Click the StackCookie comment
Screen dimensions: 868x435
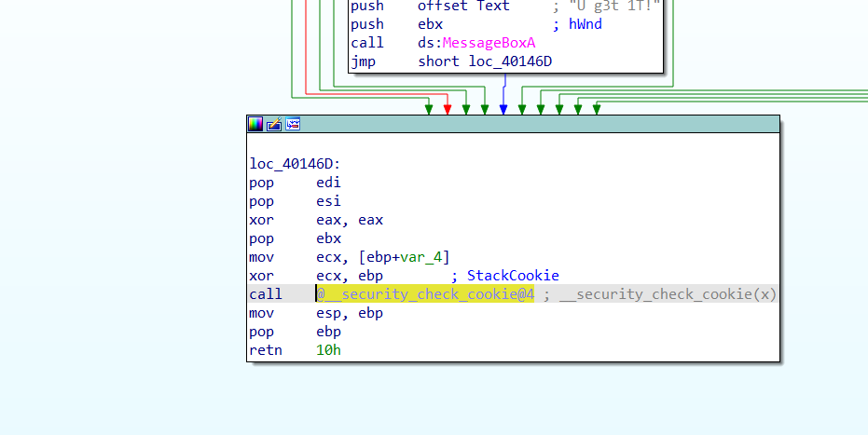coord(512,276)
